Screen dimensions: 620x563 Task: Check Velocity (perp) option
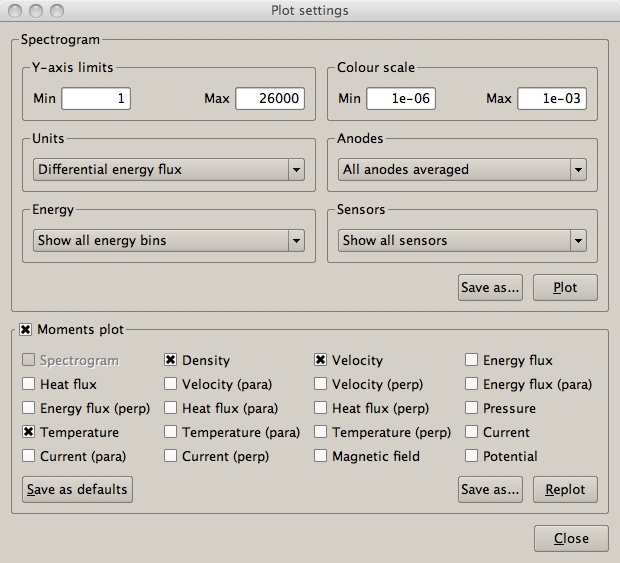pos(320,384)
